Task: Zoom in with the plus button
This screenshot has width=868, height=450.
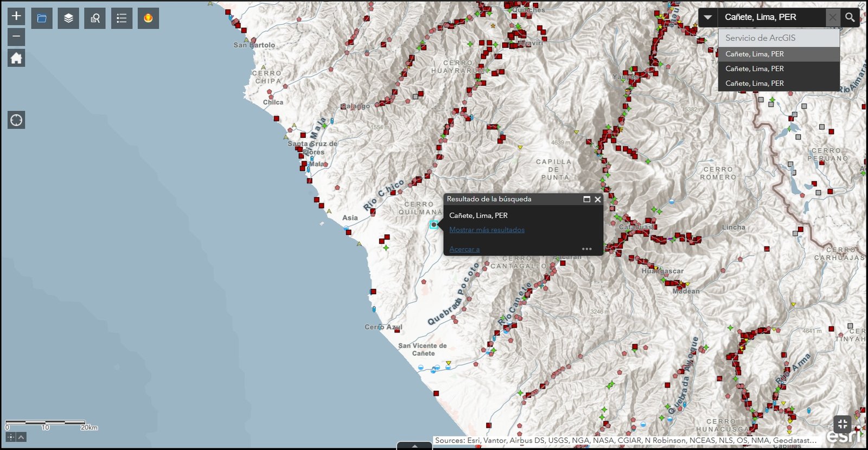Action: (16, 16)
